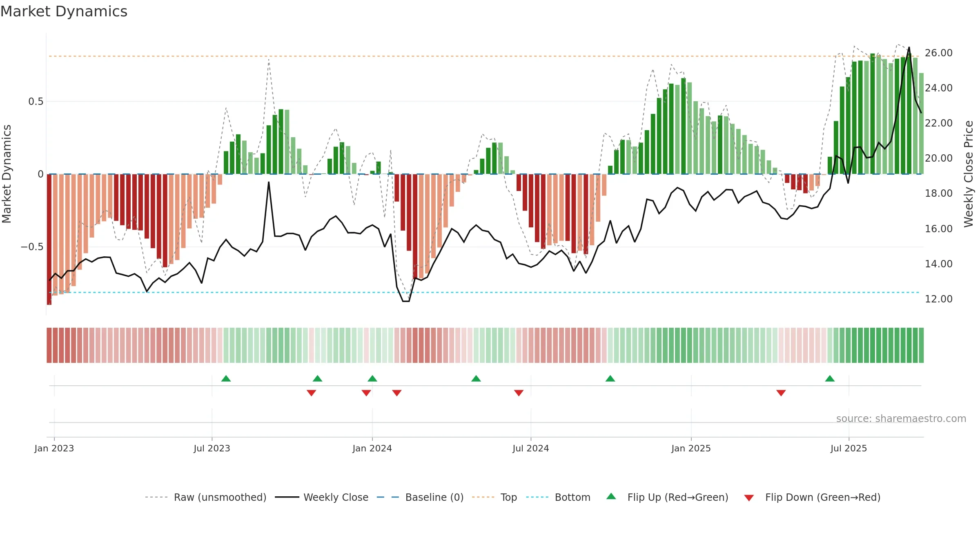The image size is (980, 551).
Task: Toggle the Top legend entry
Action: pyautogui.click(x=494, y=497)
